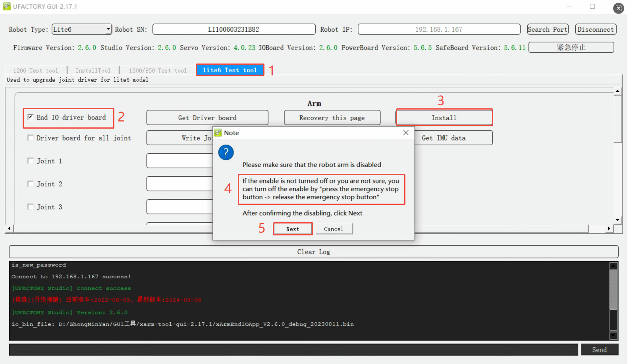Switch to 1300/850 Test tool tab
The height and width of the screenshot is (364, 627).
coord(158,70)
